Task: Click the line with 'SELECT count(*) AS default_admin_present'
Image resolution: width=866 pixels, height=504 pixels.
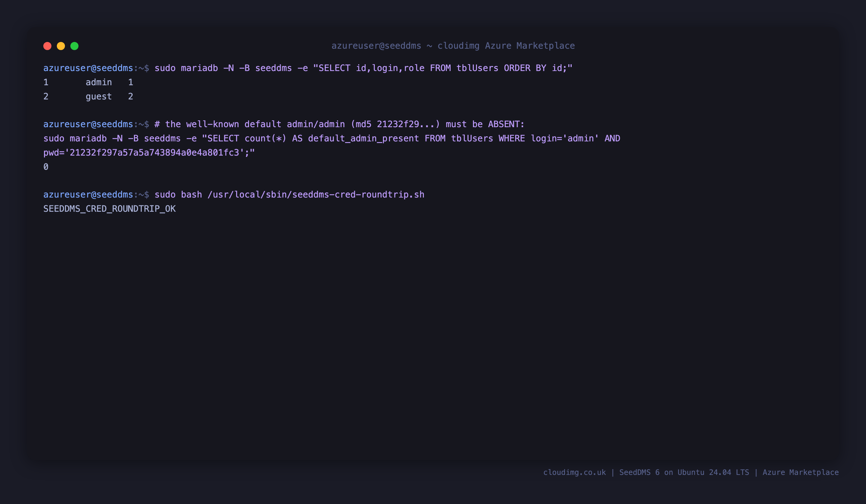Action: coord(332,138)
